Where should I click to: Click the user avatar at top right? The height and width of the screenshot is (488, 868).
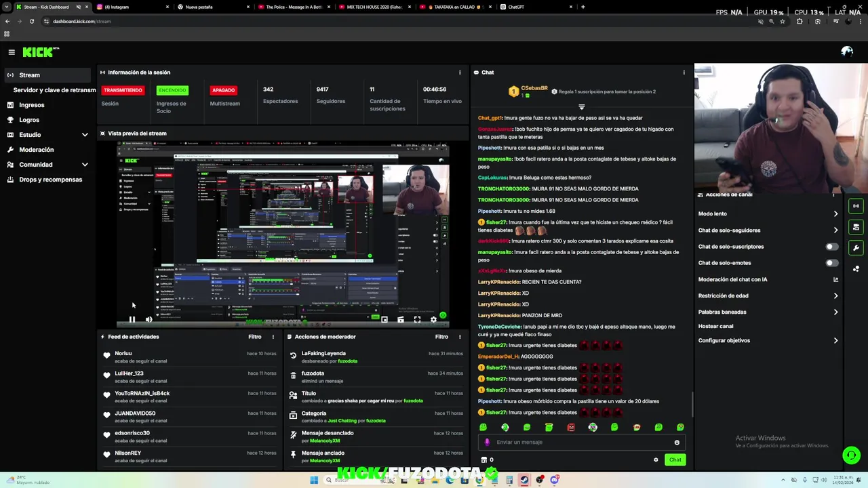pos(847,52)
